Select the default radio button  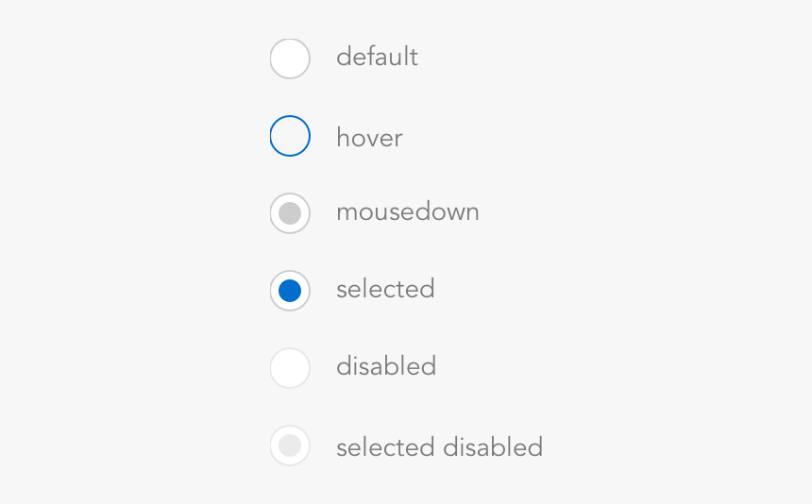tap(290, 59)
